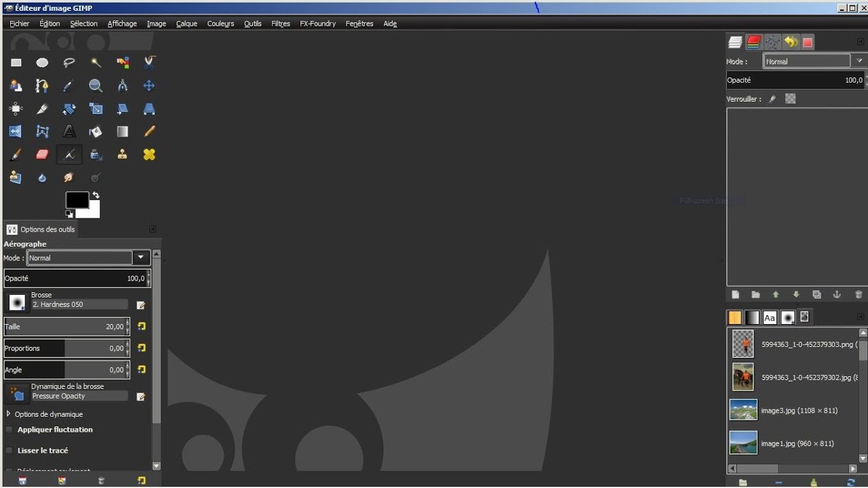
Task: Switch to the Channels tab
Action: point(754,42)
